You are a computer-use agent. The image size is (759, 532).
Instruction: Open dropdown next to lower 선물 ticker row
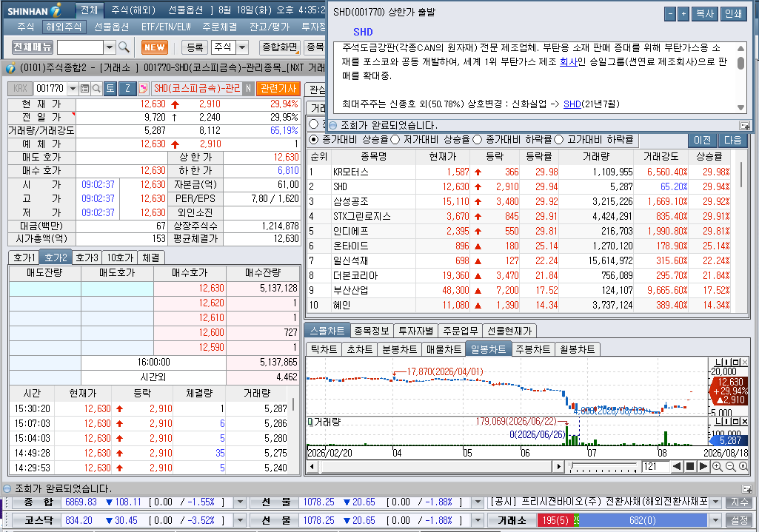coord(478,520)
